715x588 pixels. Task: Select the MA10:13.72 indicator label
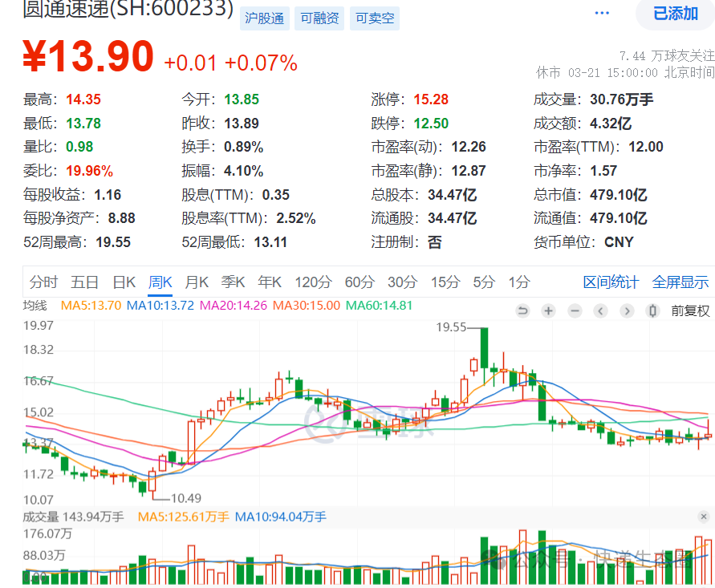pyautogui.click(x=160, y=306)
